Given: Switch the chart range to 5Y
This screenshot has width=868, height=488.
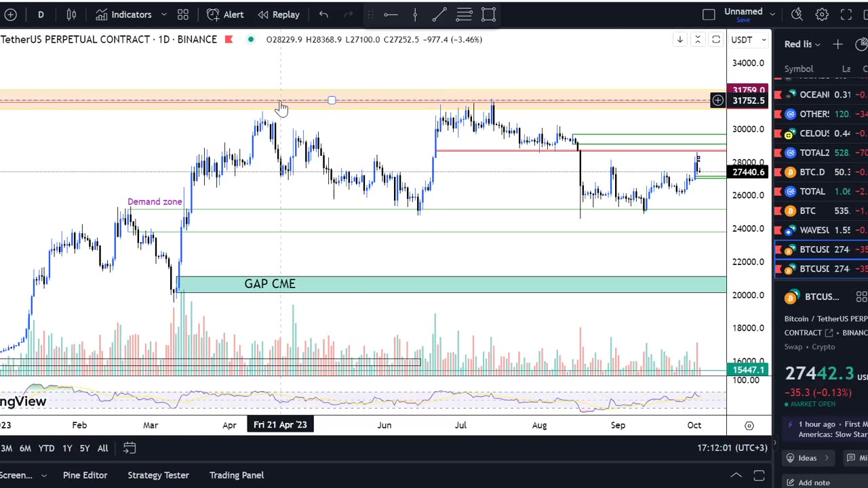Looking at the screenshot, I should [x=85, y=448].
